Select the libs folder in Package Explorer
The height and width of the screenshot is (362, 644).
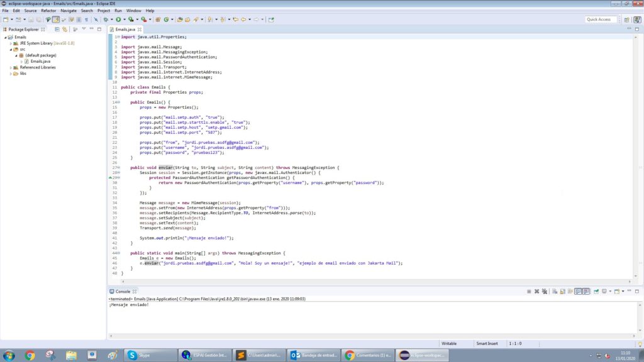tap(23, 74)
